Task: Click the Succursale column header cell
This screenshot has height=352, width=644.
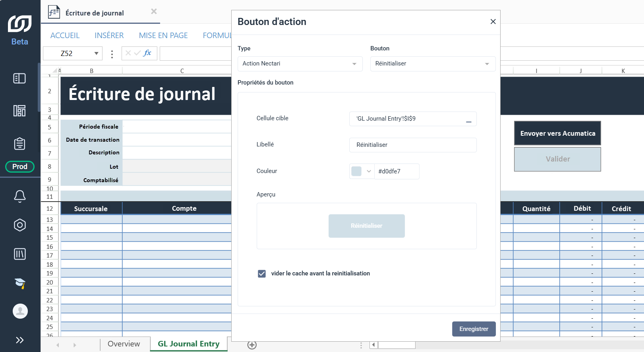Action: point(91,208)
